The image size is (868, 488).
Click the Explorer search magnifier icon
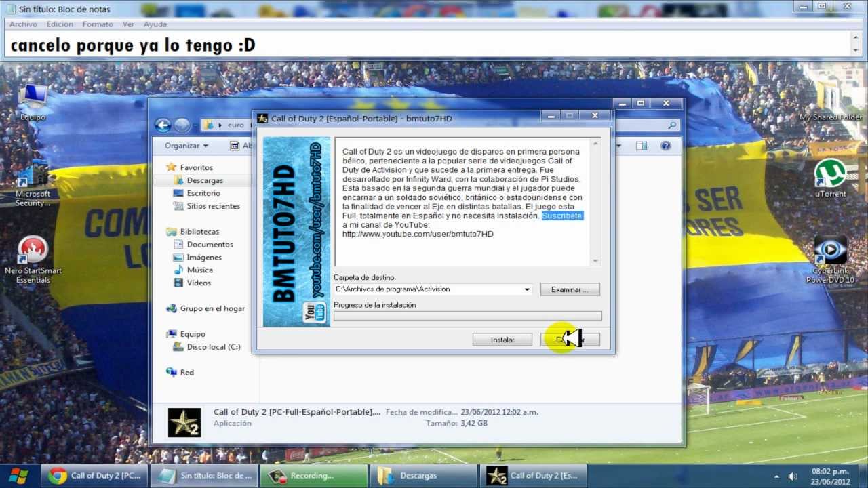click(x=672, y=125)
